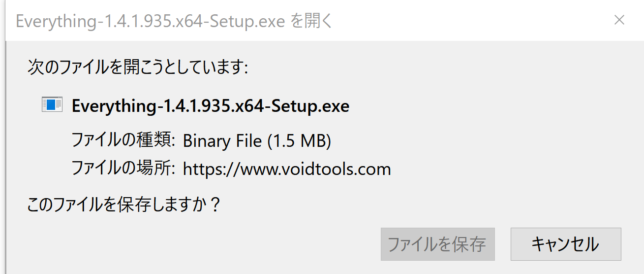Select the bold Everything-1.4.1.935.x64-Setup.exe filename

(211, 106)
